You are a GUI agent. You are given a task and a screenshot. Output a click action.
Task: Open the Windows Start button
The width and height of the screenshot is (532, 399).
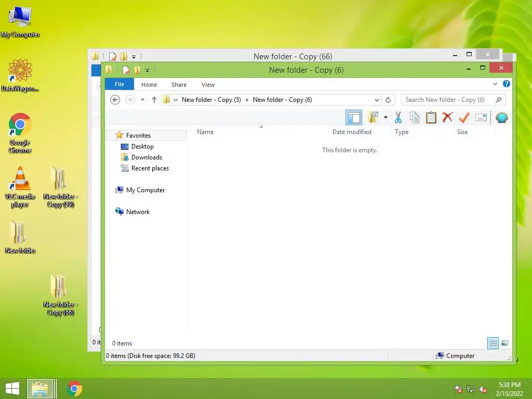tap(12, 389)
